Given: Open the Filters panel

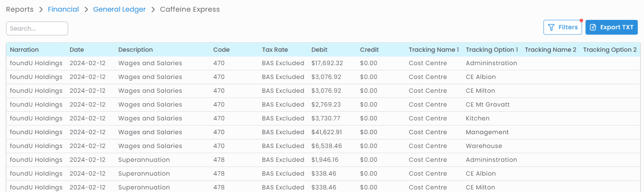Looking at the screenshot, I should pyautogui.click(x=562, y=27).
